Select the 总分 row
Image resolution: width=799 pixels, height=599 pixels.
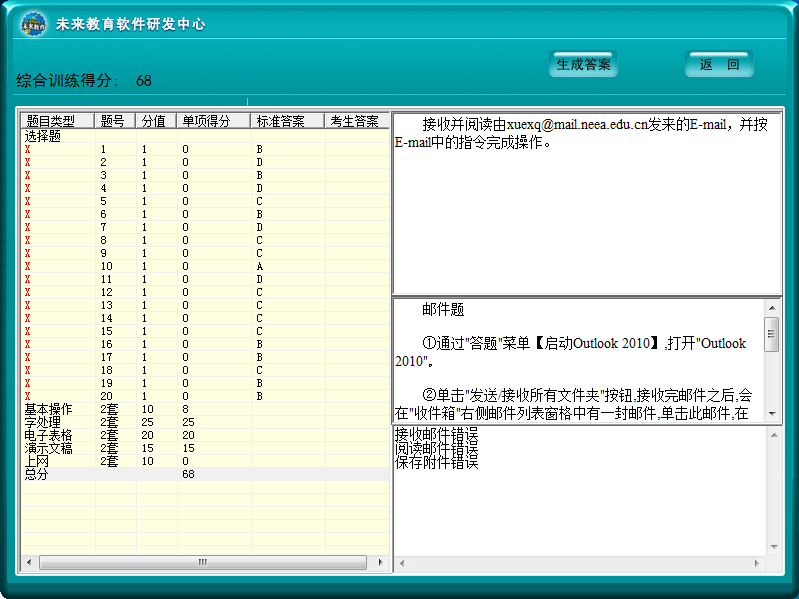coord(205,474)
